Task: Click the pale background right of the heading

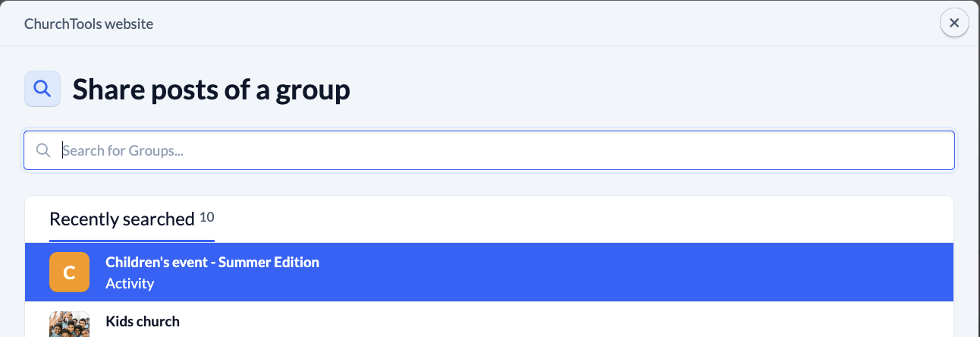Action: [x=645, y=90]
